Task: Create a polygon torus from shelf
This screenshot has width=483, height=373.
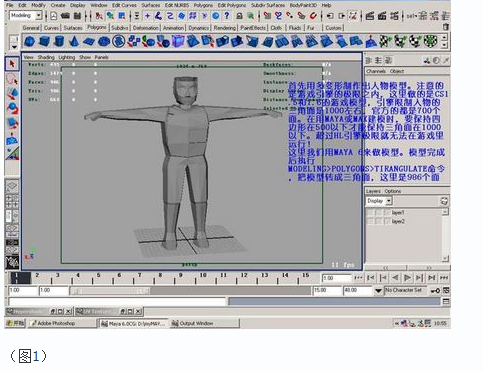Action: click(104, 42)
